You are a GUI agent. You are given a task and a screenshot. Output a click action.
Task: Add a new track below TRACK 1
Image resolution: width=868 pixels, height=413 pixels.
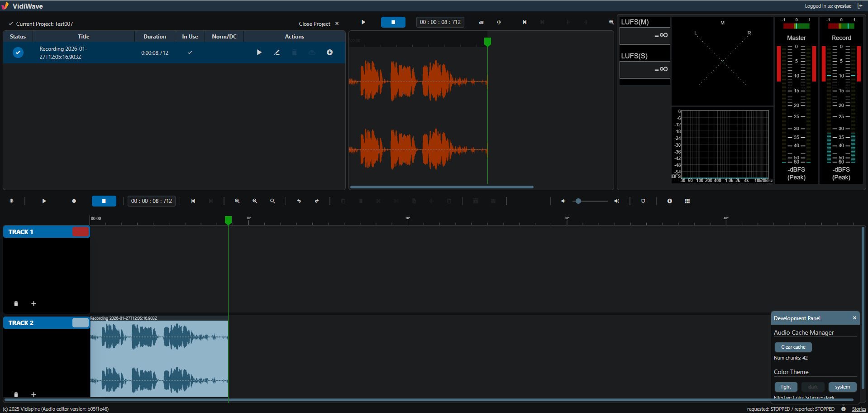[33, 304]
